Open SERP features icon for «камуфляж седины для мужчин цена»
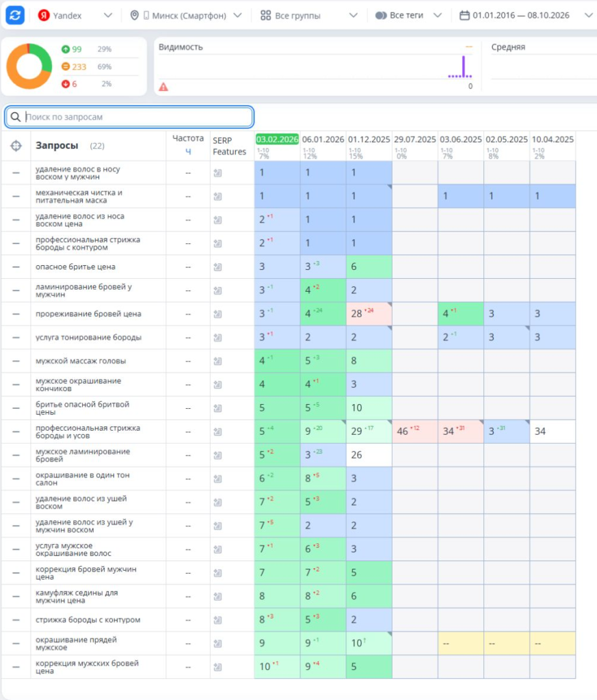597x700 pixels. [217, 596]
